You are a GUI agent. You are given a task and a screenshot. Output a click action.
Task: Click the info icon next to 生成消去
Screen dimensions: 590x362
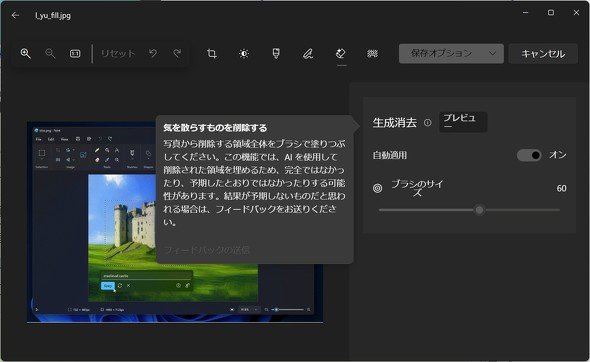tap(427, 123)
